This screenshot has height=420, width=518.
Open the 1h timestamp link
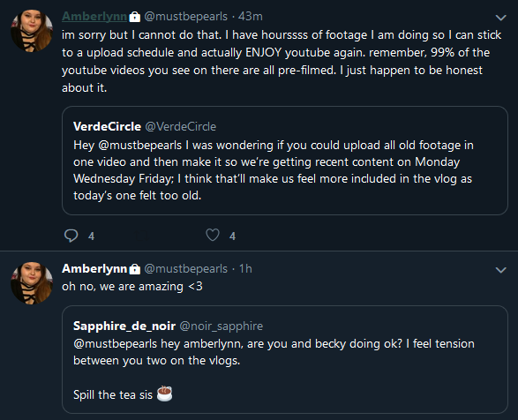tap(245, 268)
